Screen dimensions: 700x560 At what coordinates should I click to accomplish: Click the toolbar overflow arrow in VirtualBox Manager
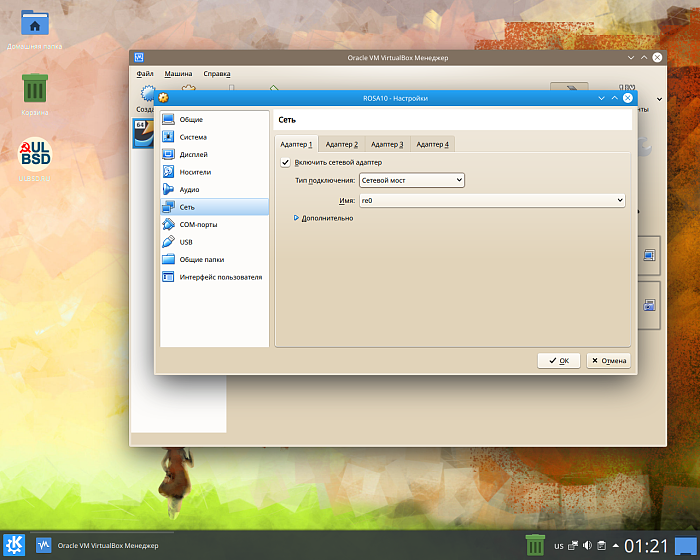coord(659,99)
